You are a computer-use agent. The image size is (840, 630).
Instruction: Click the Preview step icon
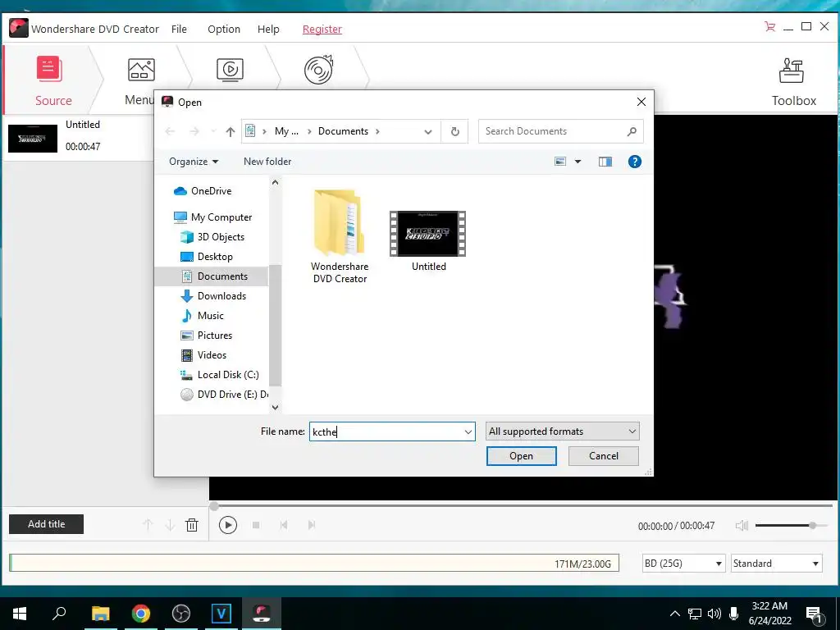[230, 71]
